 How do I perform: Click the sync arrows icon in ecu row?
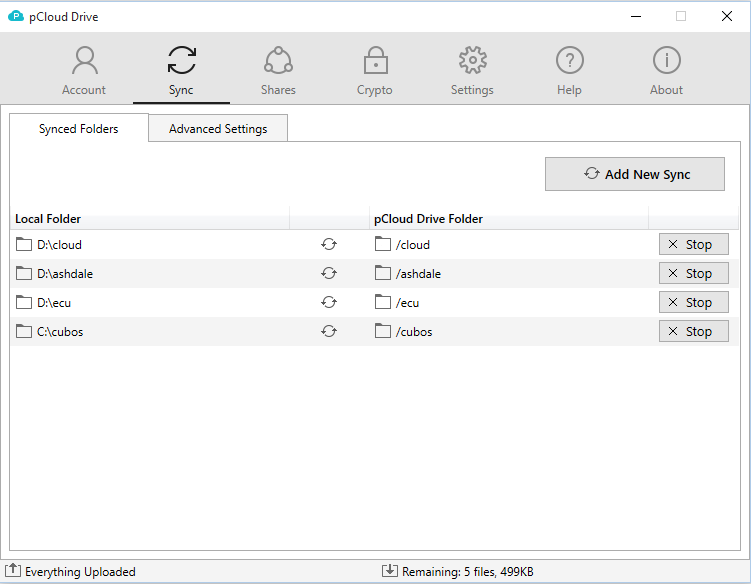click(329, 302)
